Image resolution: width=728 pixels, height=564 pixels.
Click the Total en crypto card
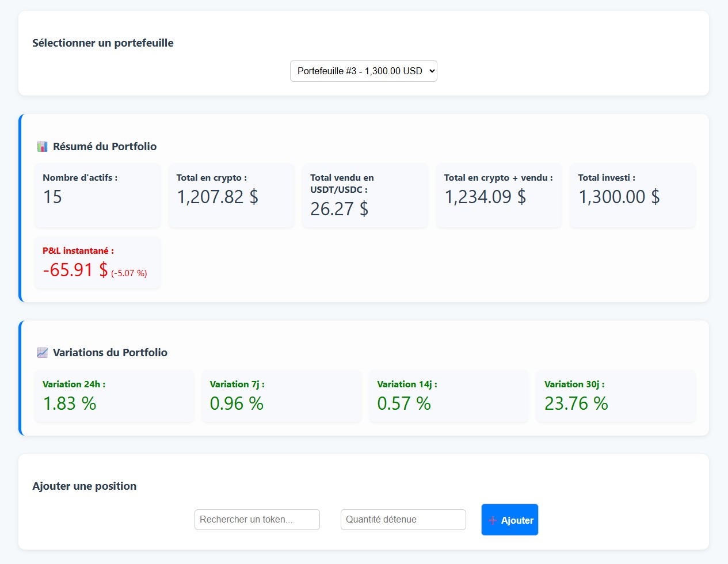(231, 196)
